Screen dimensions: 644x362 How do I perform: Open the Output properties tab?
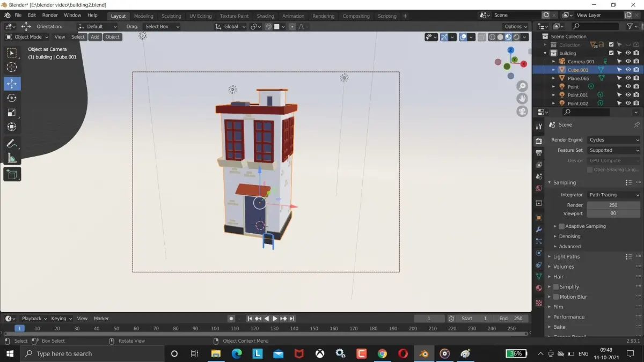tap(539, 153)
